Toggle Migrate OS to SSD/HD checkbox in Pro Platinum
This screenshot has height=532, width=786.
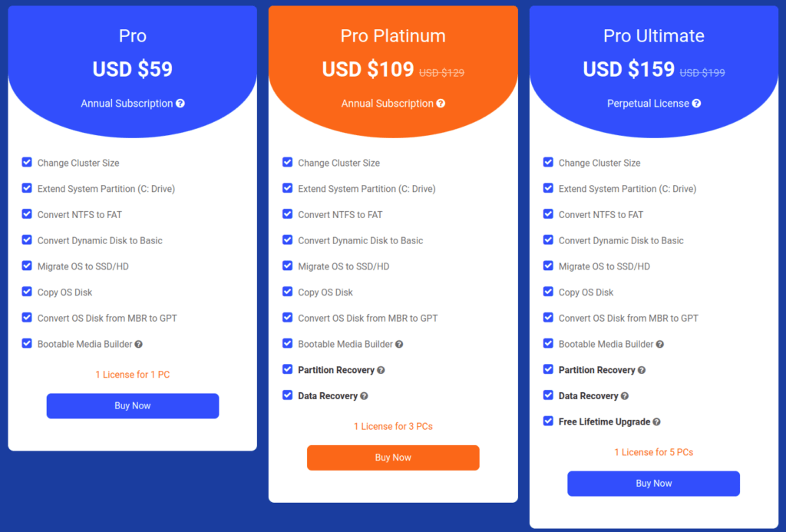click(x=287, y=266)
